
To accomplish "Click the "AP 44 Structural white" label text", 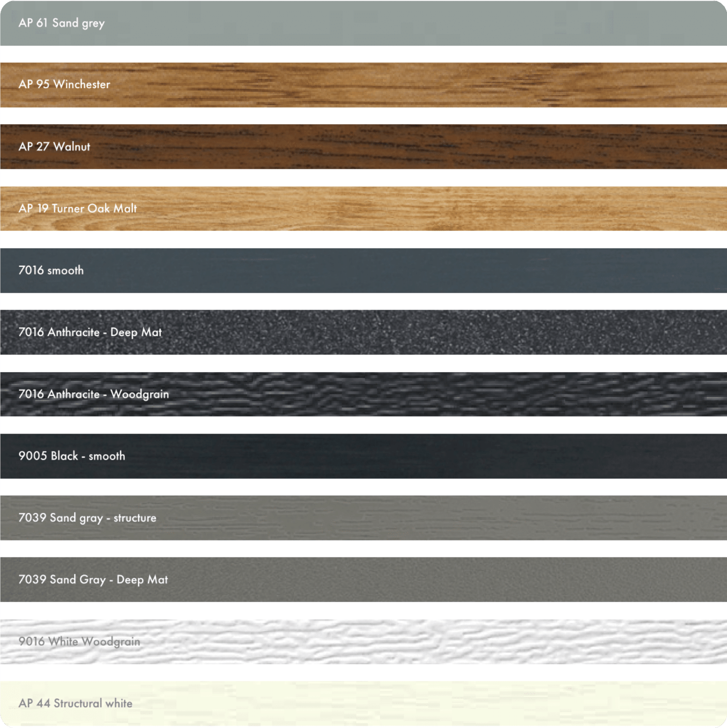I will pos(76,703).
